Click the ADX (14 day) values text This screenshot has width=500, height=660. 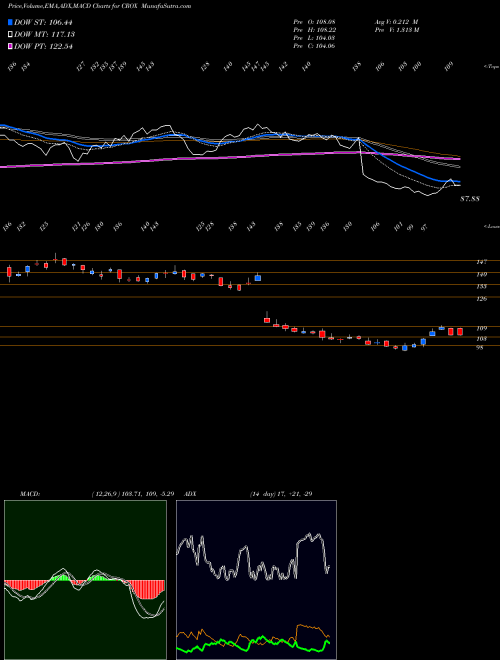[281, 494]
